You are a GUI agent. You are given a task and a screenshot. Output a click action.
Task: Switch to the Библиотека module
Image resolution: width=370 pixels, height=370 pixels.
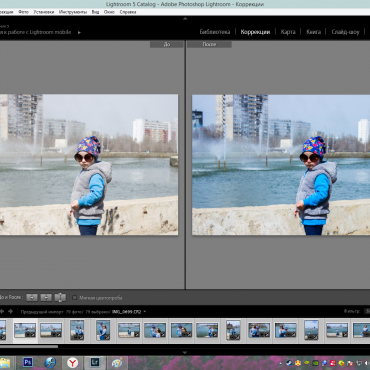[x=215, y=32]
